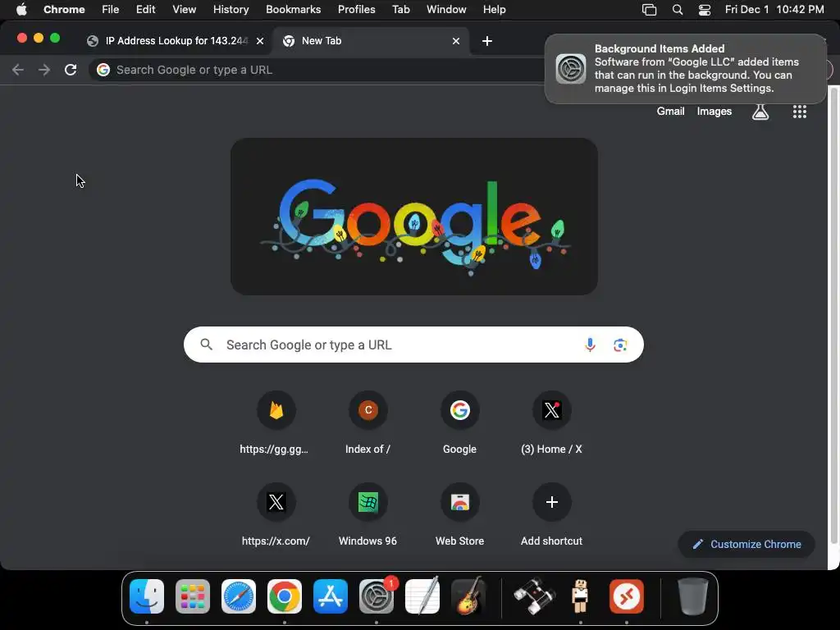Close the IP Address Lookup tab
Viewport: 840px width, 630px height.
pos(260,41)
